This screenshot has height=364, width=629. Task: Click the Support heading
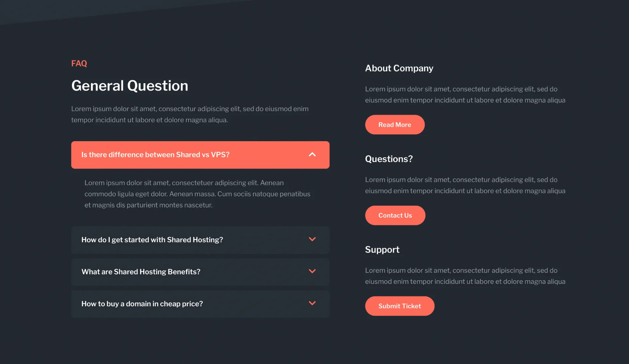382,250
